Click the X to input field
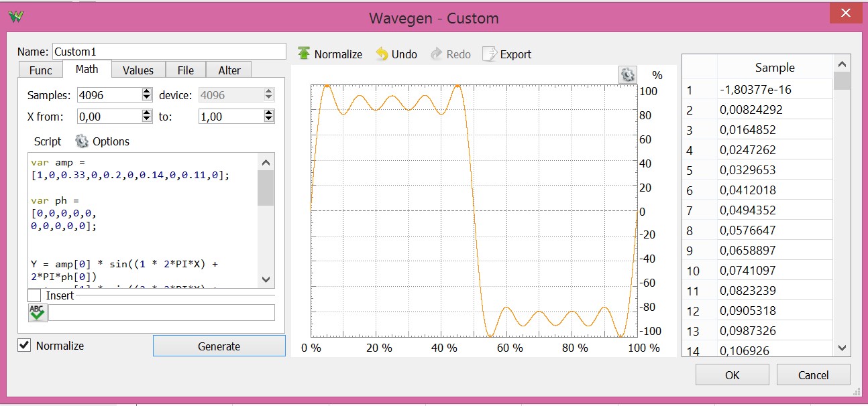 [x=231, y=117]
